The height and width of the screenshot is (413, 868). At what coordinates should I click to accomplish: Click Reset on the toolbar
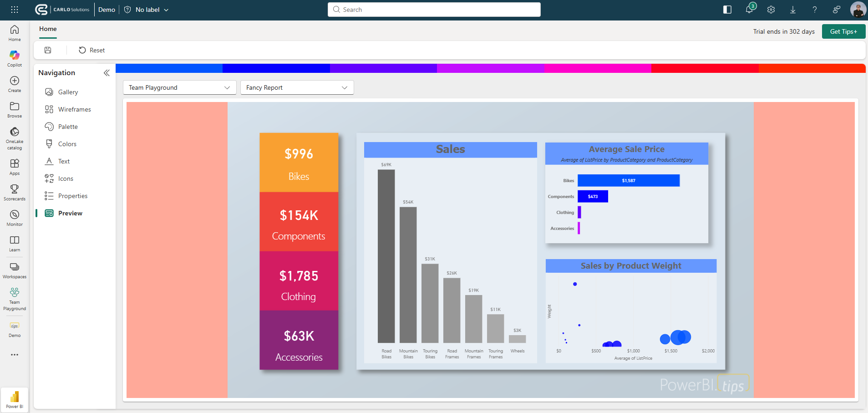click(x=91, y=50)
